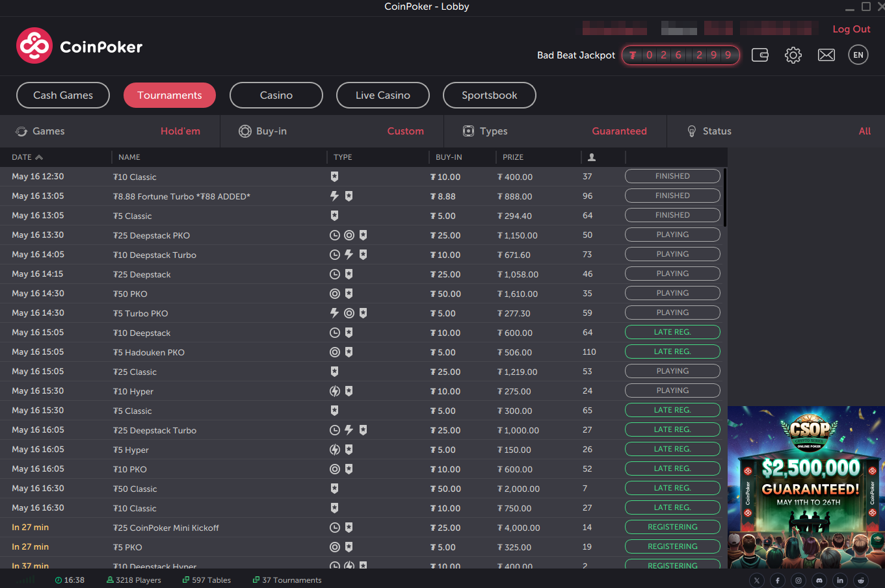Click the tournament list scrollbar
The width and height of the screenshot is (885, 588).
724,198
